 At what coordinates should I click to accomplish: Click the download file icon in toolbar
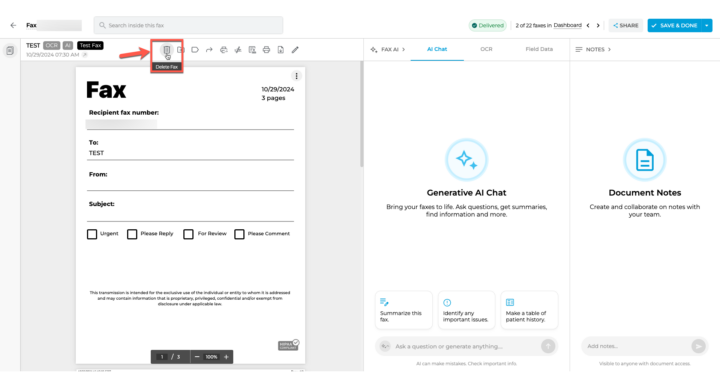point(281,50)
